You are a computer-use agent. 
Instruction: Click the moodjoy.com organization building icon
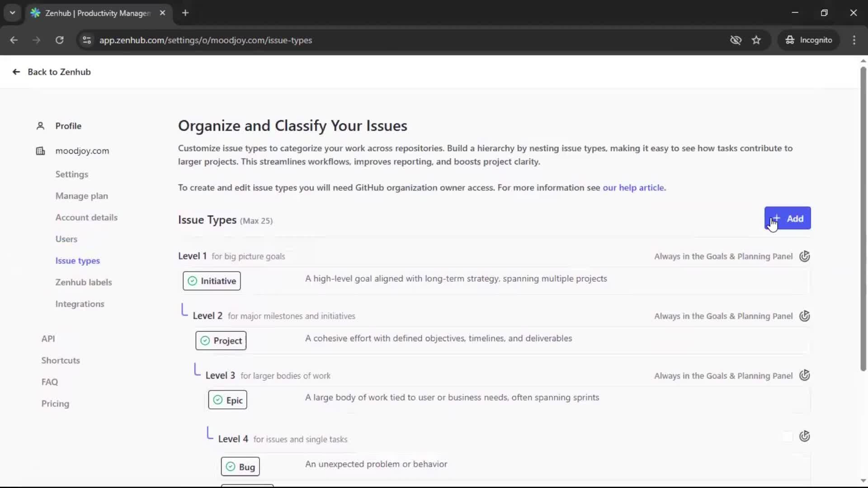pyautogui.click(x=40, y=151)
